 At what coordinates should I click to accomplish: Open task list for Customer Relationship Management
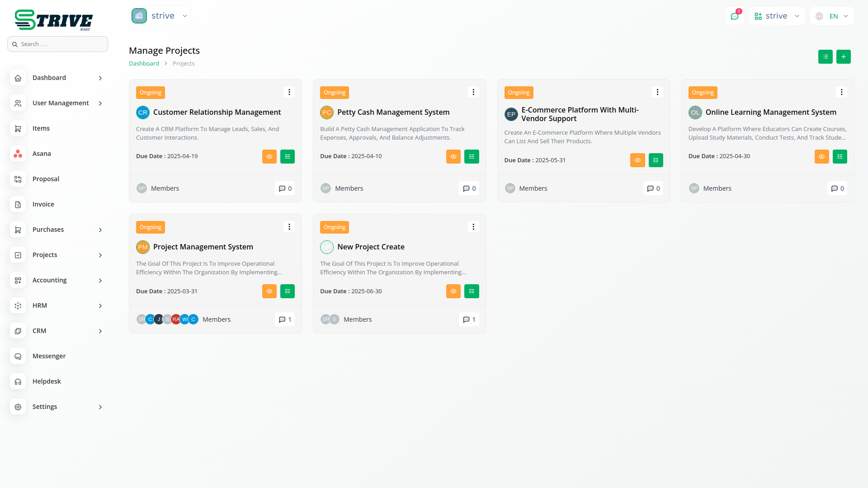point(288,157)
